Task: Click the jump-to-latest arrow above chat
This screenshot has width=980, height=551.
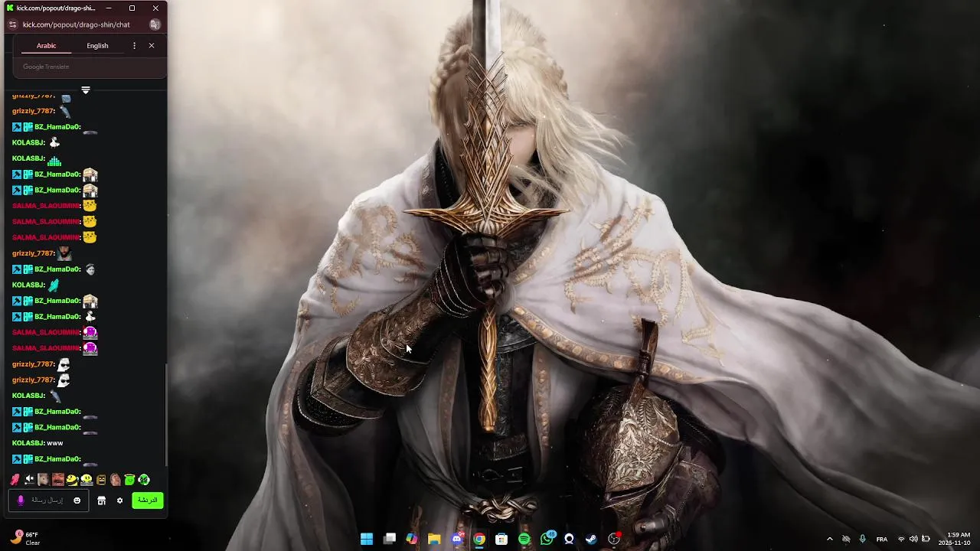Action: click(86, 90)
